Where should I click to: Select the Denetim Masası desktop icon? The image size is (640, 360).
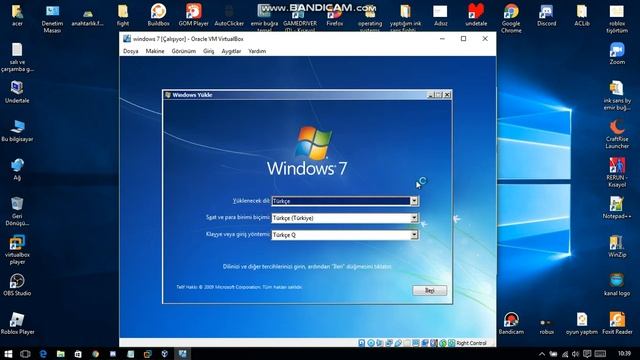point(52,18)
